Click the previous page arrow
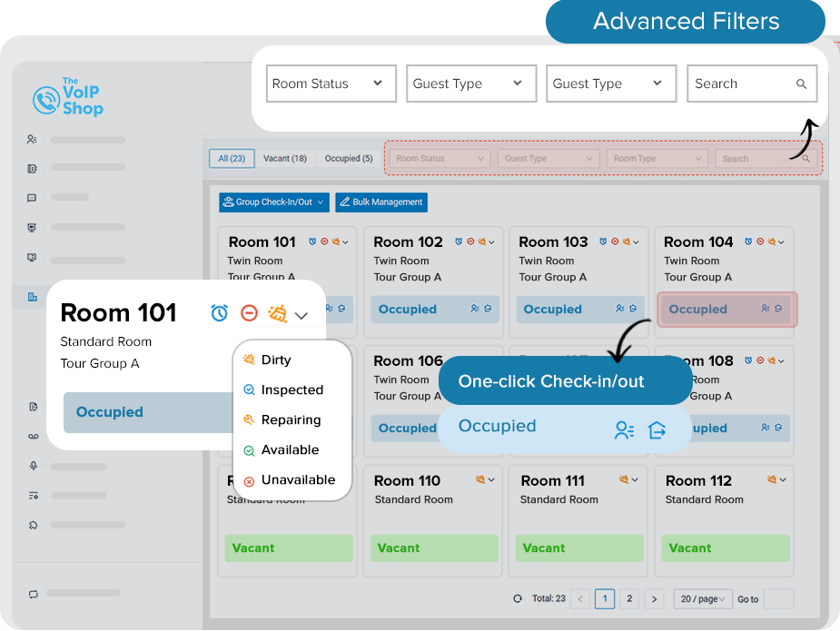 [580, 599]
